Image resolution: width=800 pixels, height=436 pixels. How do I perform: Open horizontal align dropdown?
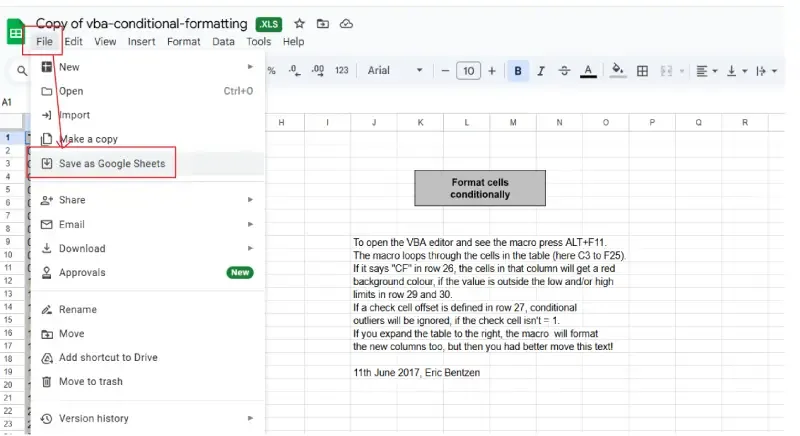coord(707,71)
